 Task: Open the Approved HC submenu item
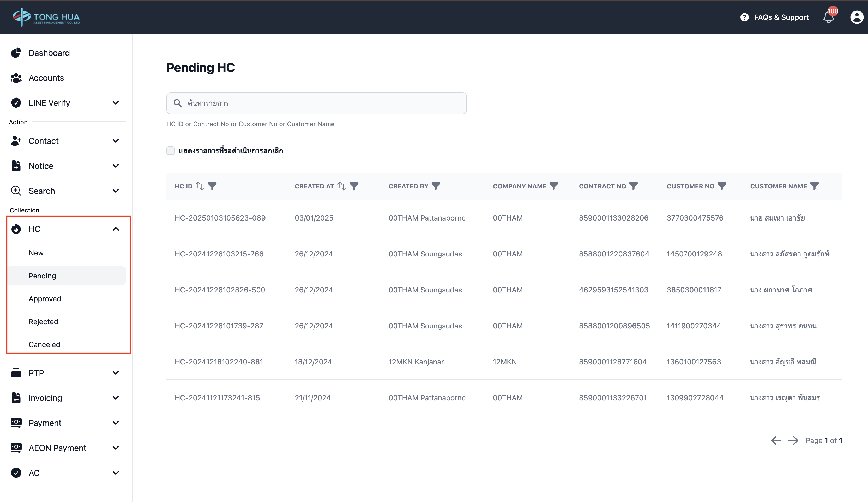[x=45, y=298]
